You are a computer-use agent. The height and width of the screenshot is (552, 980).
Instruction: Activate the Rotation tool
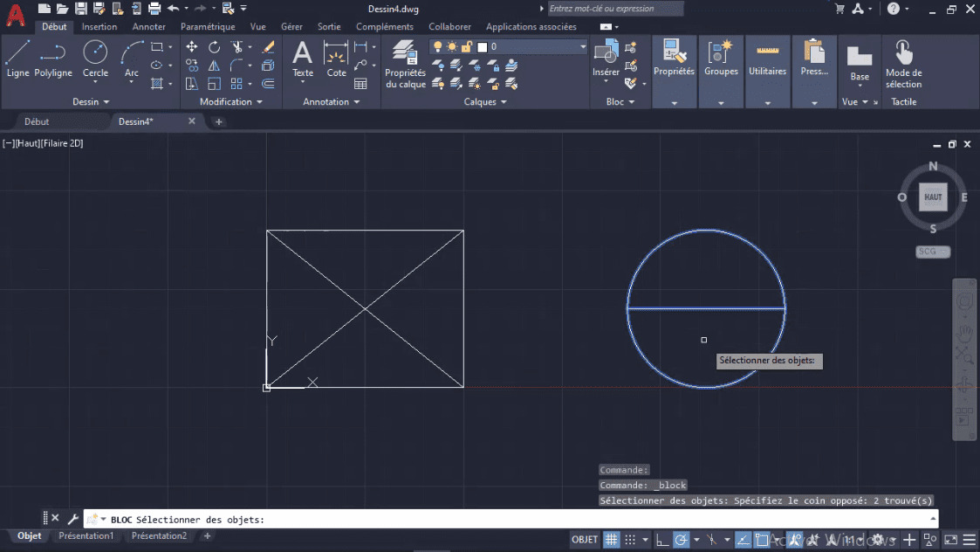(214, 47)
